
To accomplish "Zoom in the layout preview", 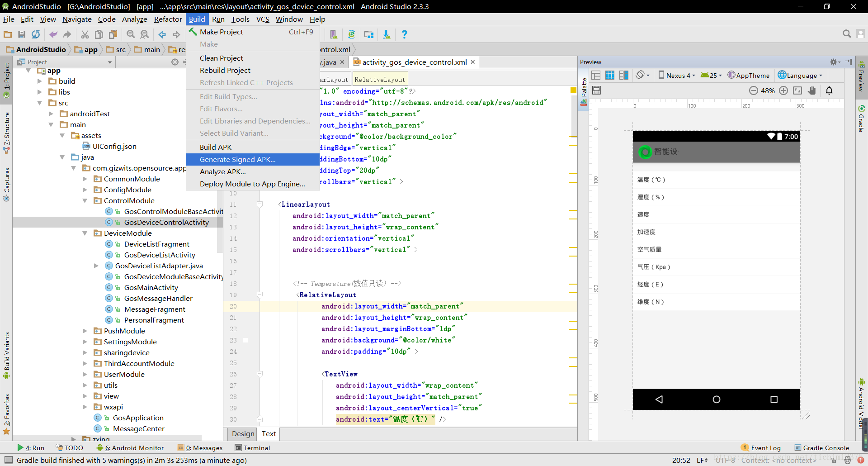I will 784,90.
